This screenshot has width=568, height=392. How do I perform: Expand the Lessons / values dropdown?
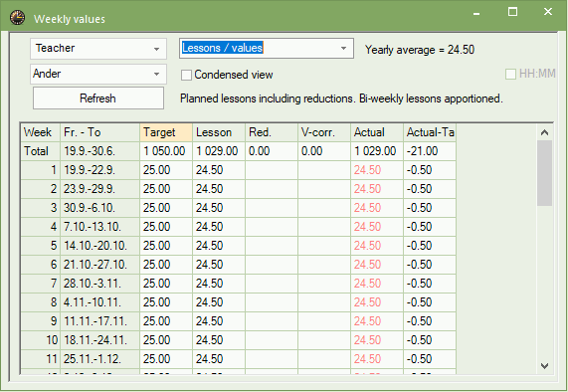pos(267,48)
